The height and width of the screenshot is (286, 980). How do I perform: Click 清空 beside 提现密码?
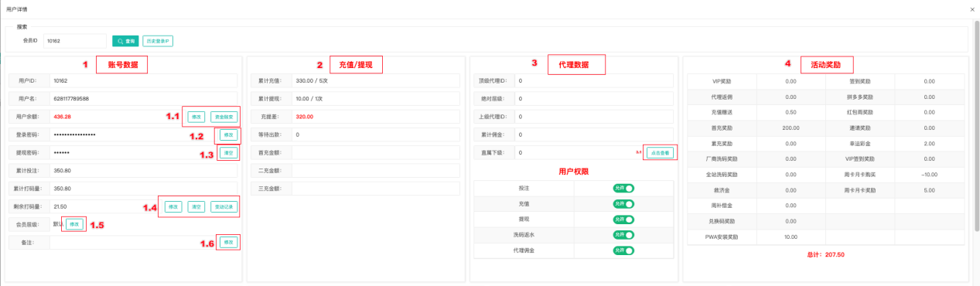tap(228, 152)
